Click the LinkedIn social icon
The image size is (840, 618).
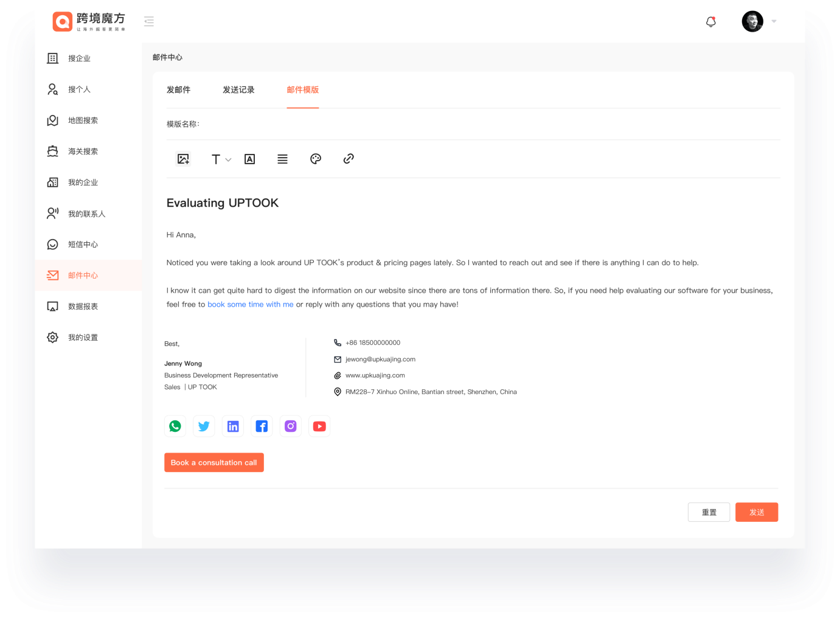pyautogui.click(x=233, y=426)
